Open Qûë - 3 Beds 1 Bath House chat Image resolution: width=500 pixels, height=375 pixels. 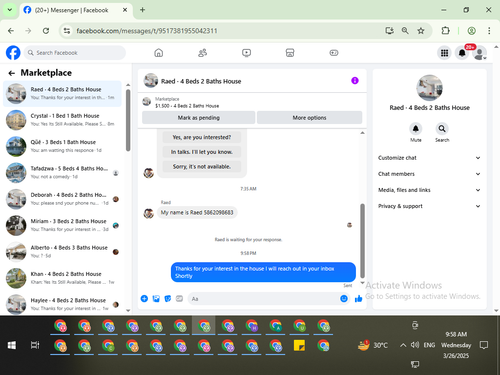tap(62, 146)
